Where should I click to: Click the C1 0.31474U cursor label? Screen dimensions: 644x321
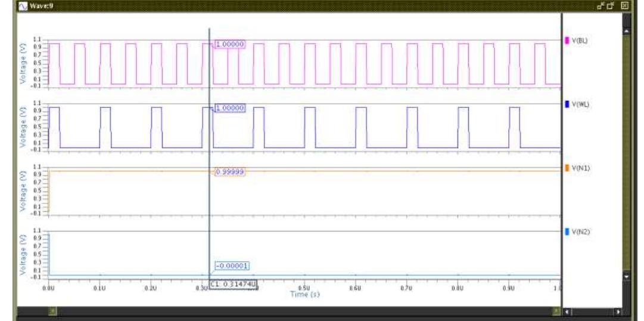point(234,284)
